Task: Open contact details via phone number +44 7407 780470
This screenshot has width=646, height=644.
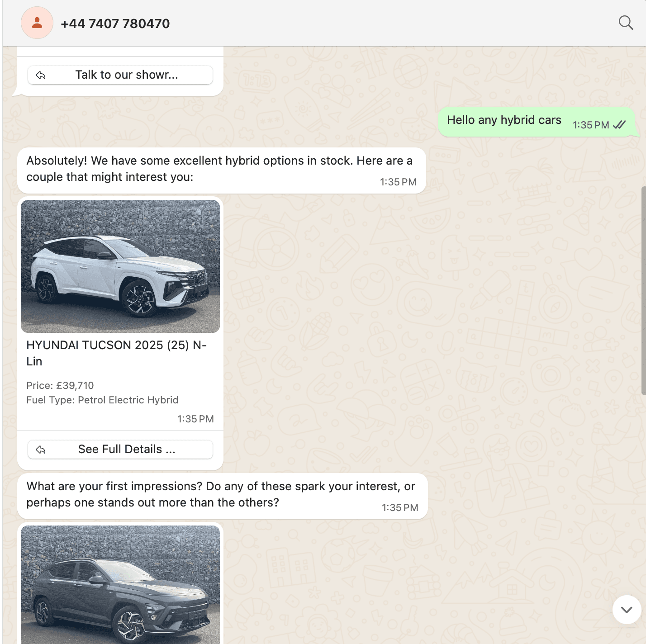Action: [115, 24]
